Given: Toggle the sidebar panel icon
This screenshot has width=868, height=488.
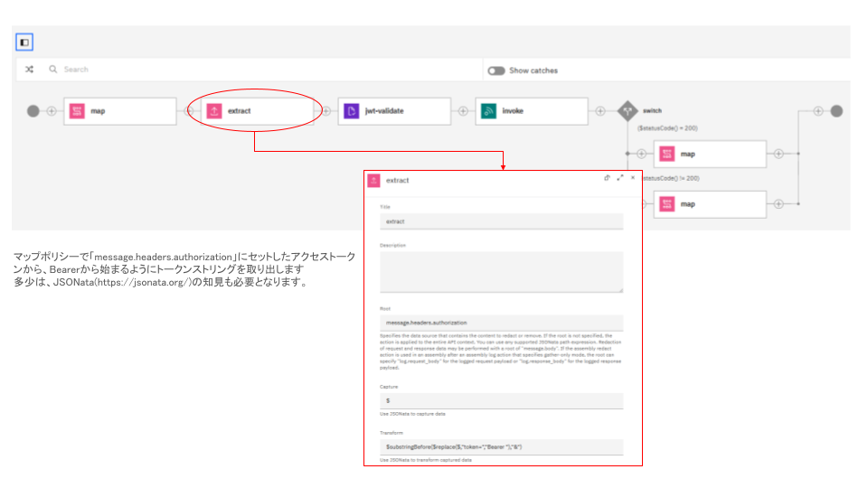Looking at the screenshot, I should click(x=24, y=42).
